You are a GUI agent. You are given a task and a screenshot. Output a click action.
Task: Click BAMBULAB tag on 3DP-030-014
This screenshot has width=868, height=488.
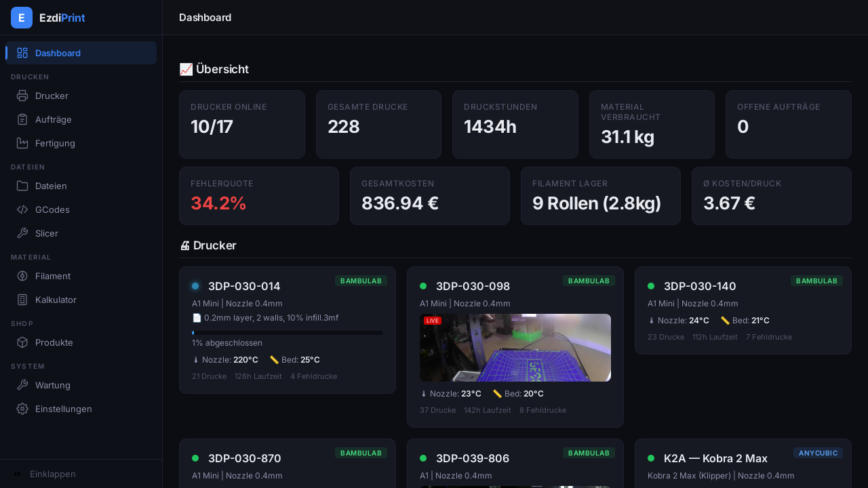click(x=361, y=281)
